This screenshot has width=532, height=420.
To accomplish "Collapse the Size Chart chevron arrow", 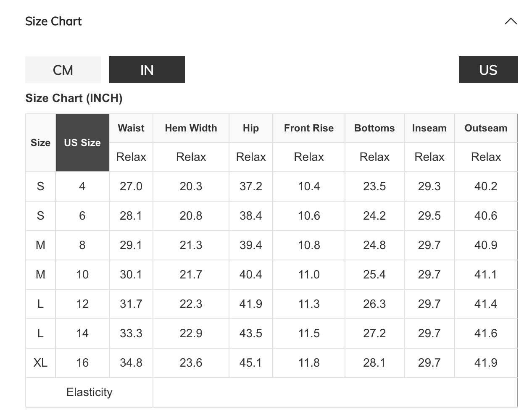I will pos(511,21).
